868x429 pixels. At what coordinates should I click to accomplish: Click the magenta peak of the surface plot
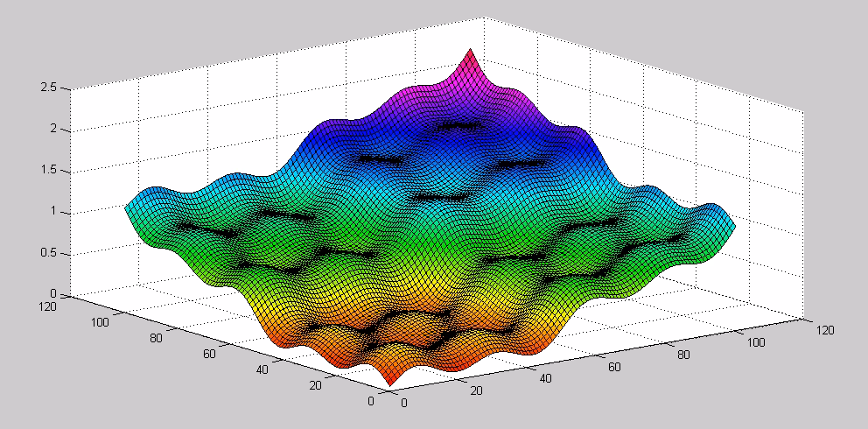tap(471, 55)
